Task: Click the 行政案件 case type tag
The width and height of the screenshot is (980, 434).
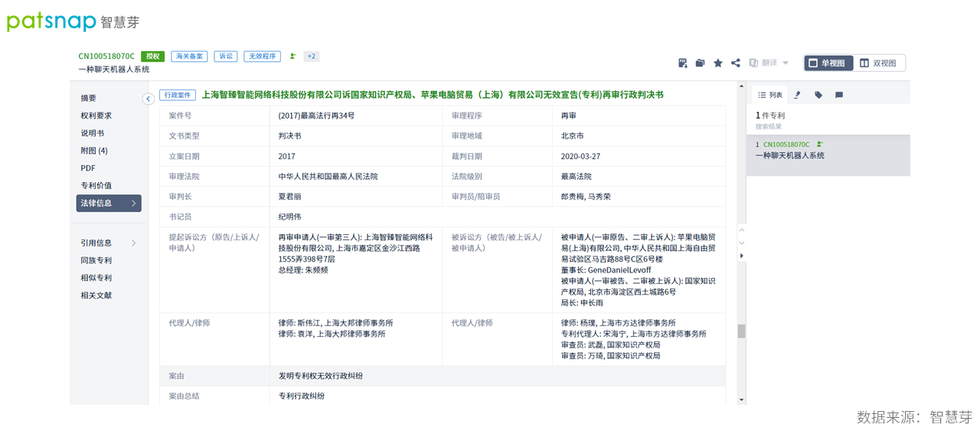Action: [178, 95]
